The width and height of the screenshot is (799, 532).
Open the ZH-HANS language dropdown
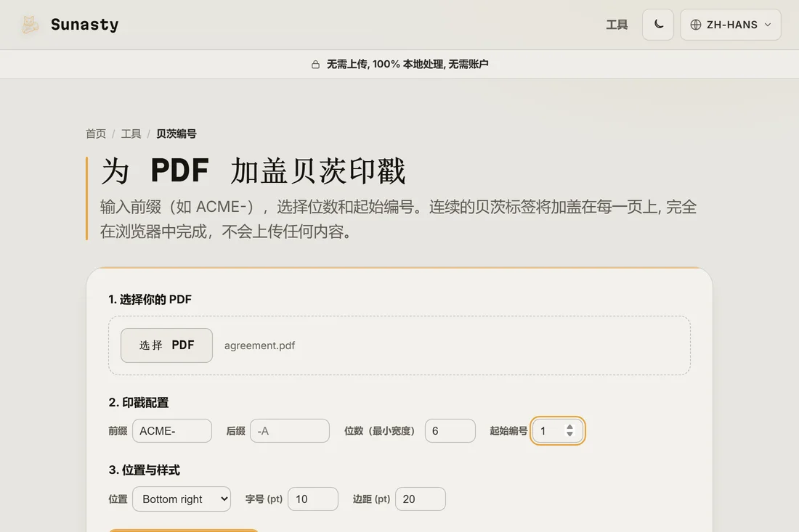(730, 25)
